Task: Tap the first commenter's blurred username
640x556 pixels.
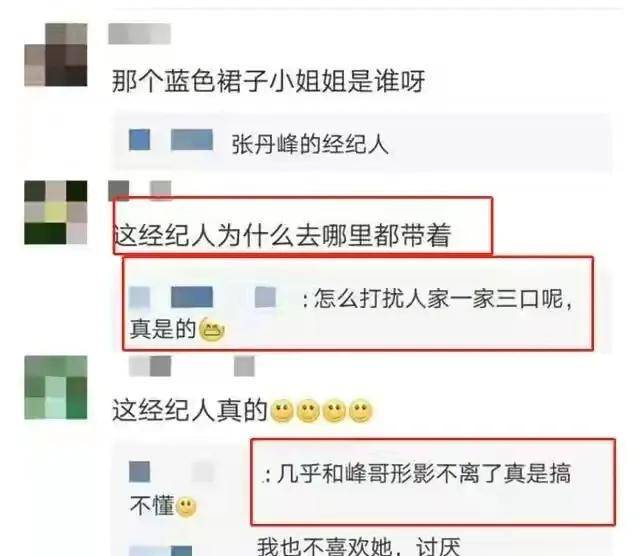Action: point(139,33)
